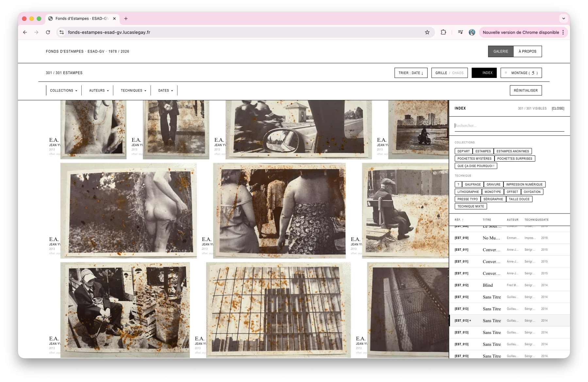Image resolution: width=588 pixels, height=382 pixels.
Task: Expand the tab search dropdown
Action: [x=563, y=19]
